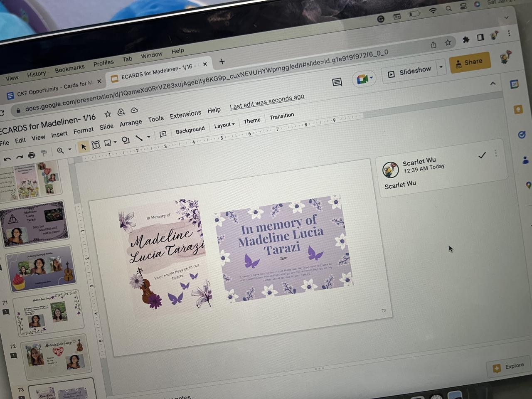This screenshot has width=532, height=399.
Task: Open a new Chrome tab
Action: pyautogui.click(x=222, y=62)
